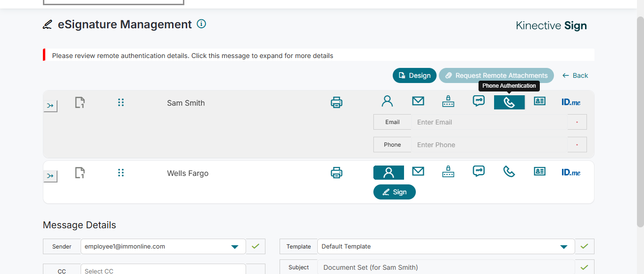Click the drag handle dots beside Sam Smith
Screen dimensions: 644x274
(121, 102)
